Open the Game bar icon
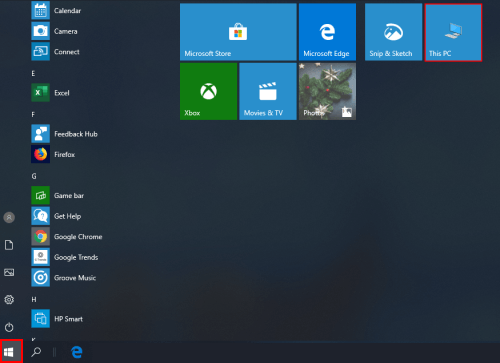Viewport: 500px width, 363px height. pos(40,195)
